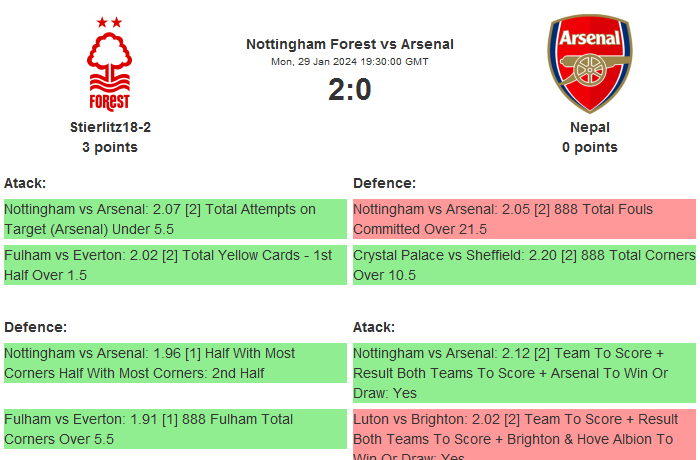Screen dimensions: 700x460
Task: Select the Total Yellow Cards 1st Half bet
Action: click(174, 265)
